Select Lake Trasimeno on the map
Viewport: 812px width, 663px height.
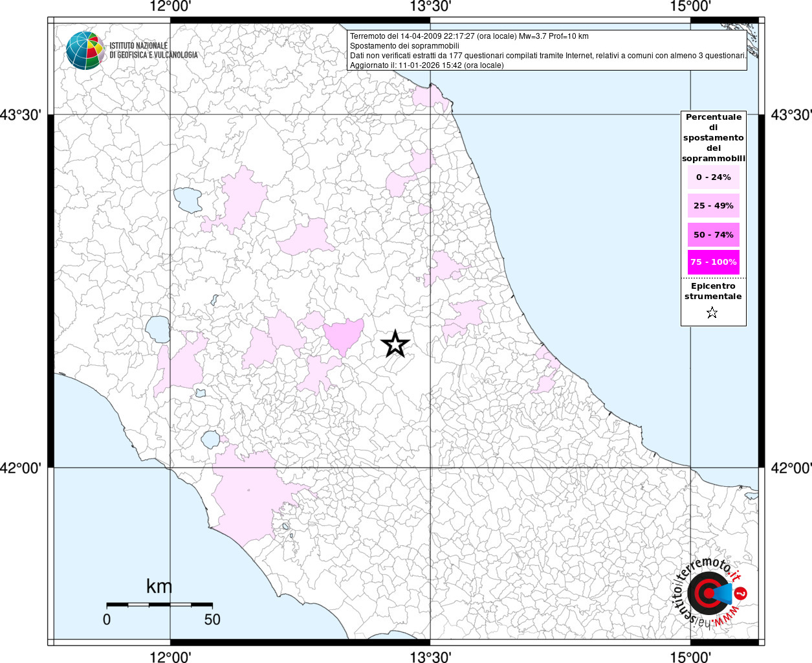click(x=188, y=199)
